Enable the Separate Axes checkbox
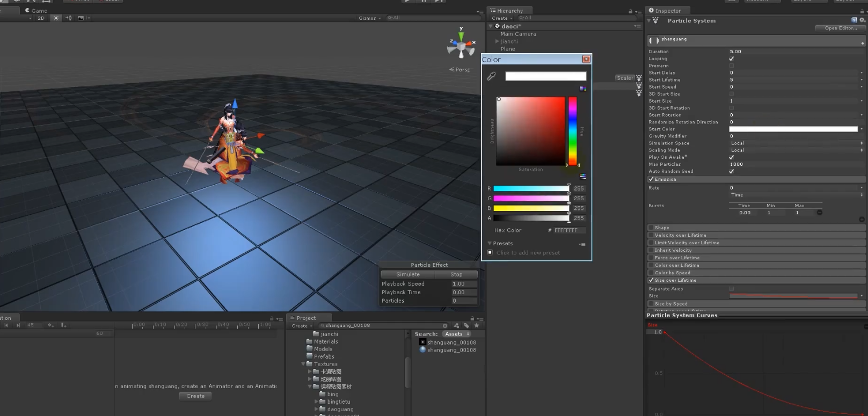Screen dimensions: 868x416 (x=731, y=289)
